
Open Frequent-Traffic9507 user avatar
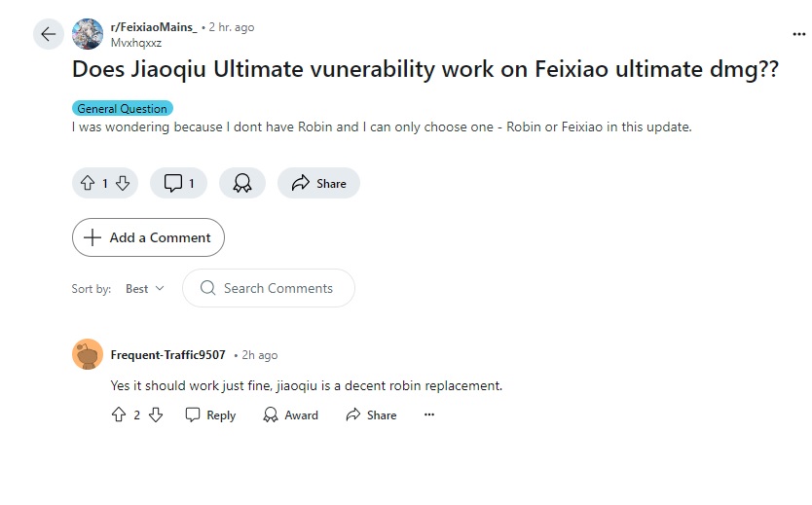pos(88,354)
